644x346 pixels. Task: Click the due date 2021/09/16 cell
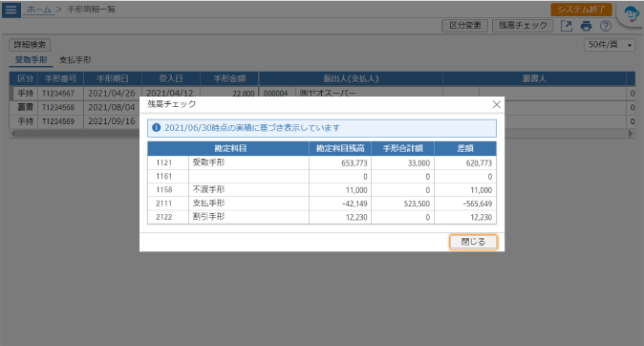coord(112,121)
